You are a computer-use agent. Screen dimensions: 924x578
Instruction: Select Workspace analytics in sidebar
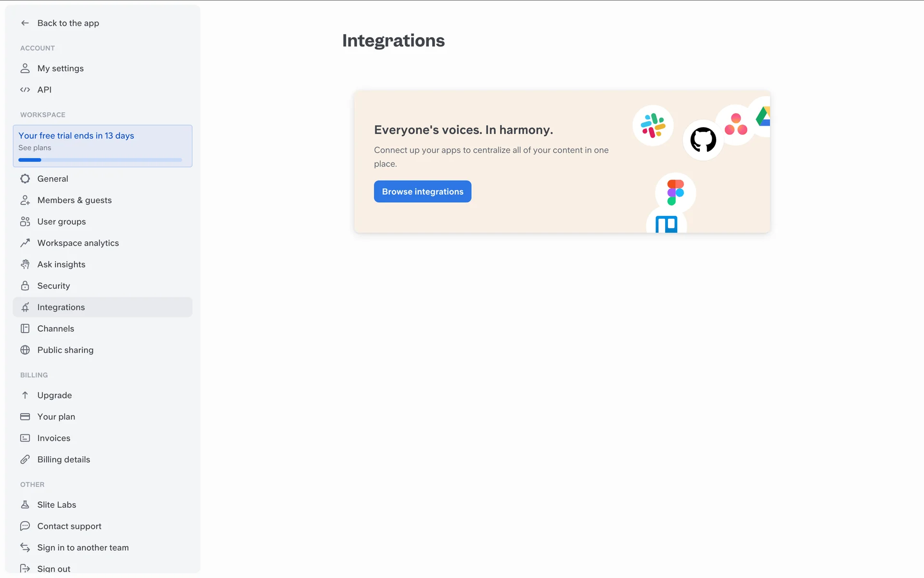pos(78,243)
